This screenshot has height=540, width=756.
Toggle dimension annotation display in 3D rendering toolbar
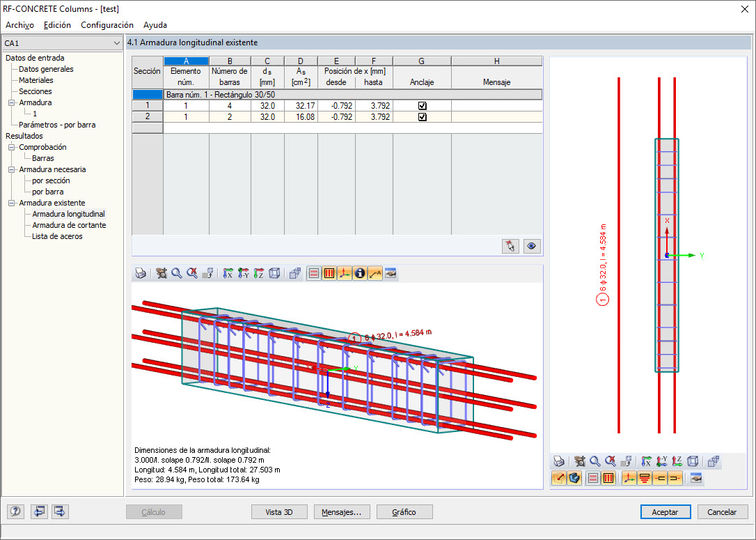coord(375,274)
